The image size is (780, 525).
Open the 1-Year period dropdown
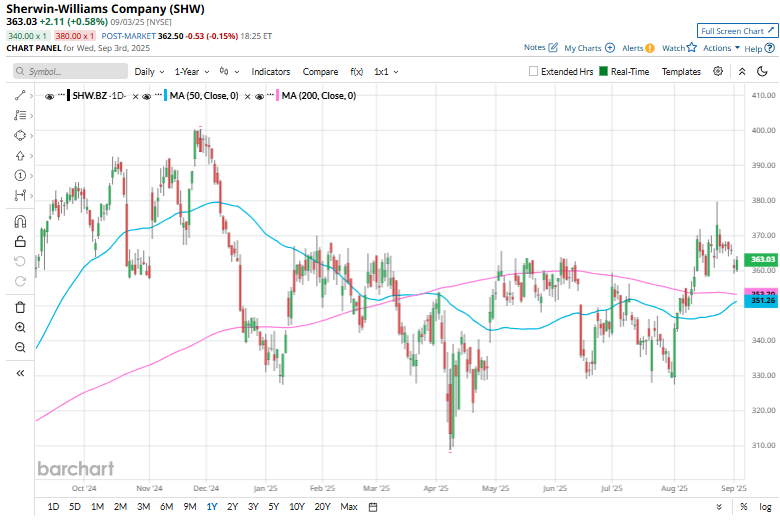coord(192,72)
